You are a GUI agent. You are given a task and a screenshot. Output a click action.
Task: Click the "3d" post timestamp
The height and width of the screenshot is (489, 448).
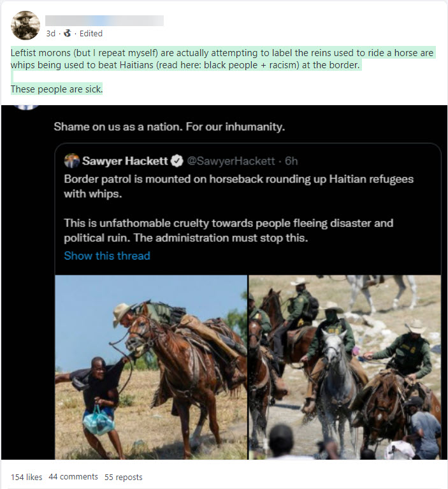pos(51,34)
